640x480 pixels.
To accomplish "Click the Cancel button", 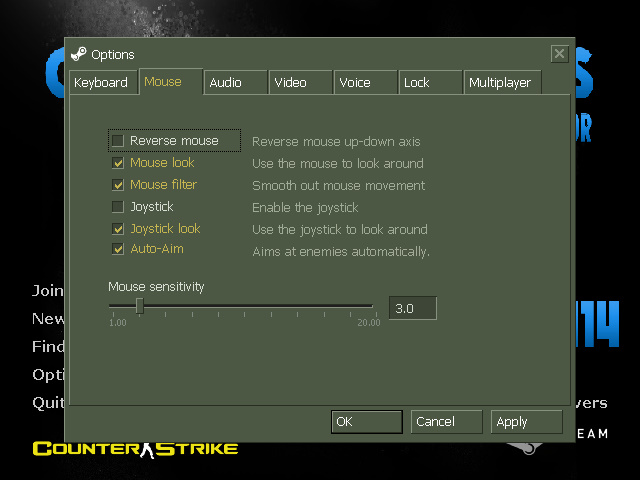I will pos(446,422).
